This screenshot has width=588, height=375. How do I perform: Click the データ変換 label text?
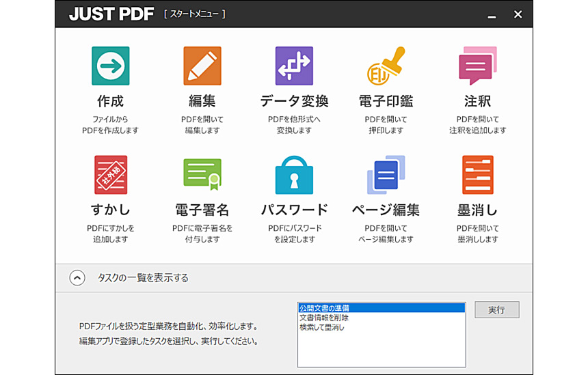coord(295,101)
